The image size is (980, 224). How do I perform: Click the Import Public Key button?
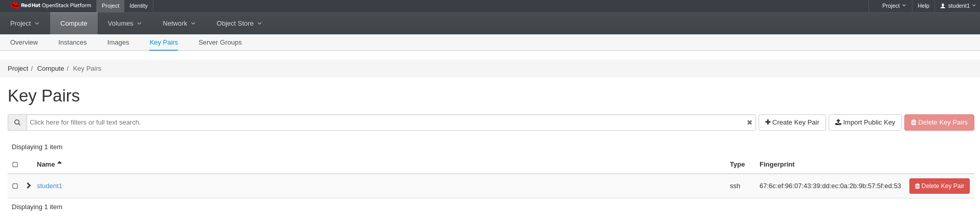click(x=865, y=123)
